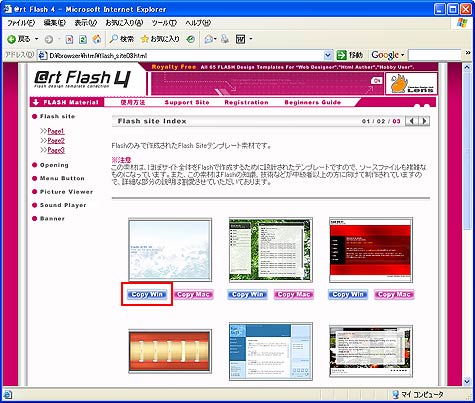Click the next page right arrow
The height and width of the screenshot is (403, 475).
point(424,121)
